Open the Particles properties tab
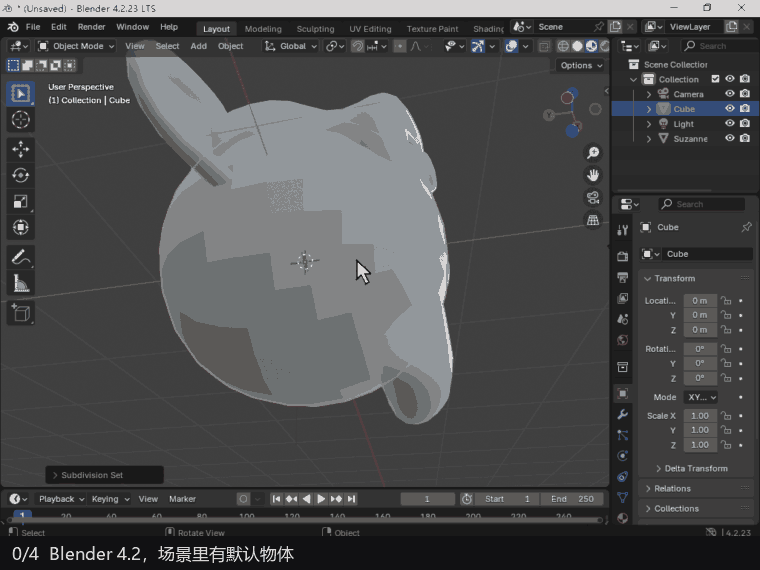The image size is (760, 570). pos(623,435)
